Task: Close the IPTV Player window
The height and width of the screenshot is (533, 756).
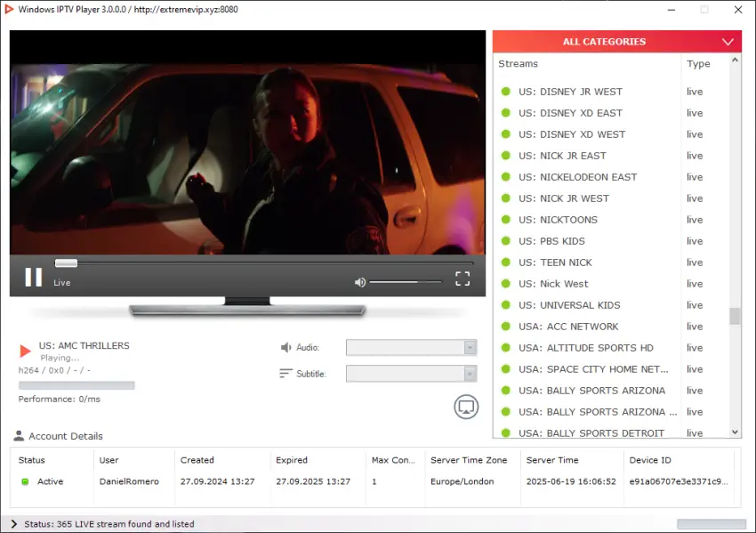Action: [738, 10]
